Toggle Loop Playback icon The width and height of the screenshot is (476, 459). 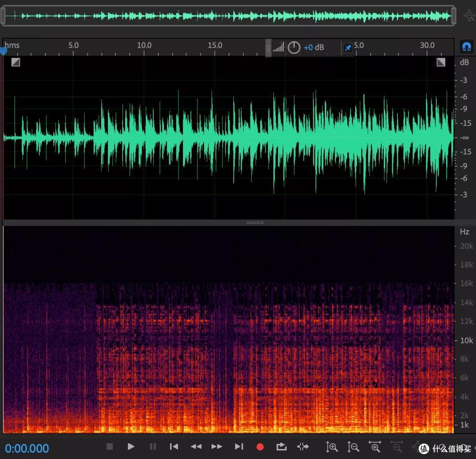(x=281, y=447)
